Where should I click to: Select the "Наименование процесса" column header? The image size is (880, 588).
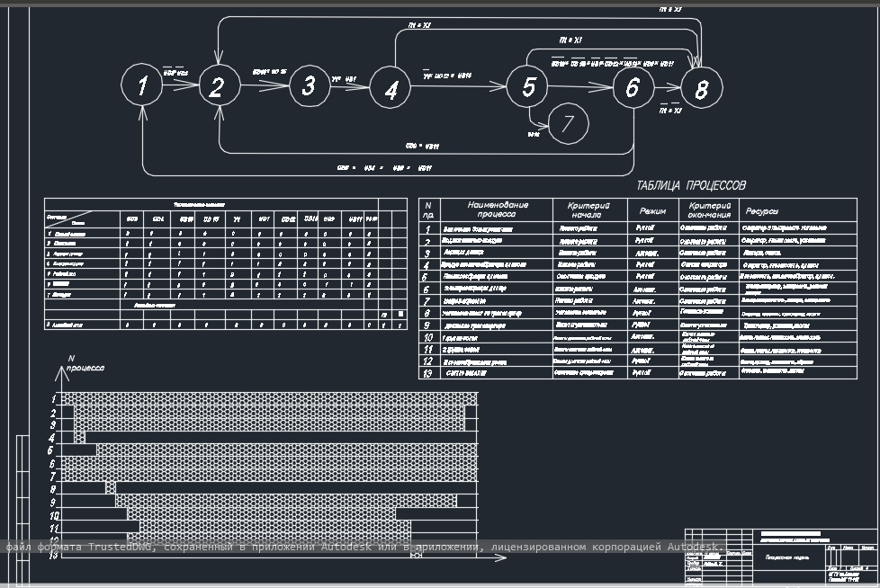point(498,209)
